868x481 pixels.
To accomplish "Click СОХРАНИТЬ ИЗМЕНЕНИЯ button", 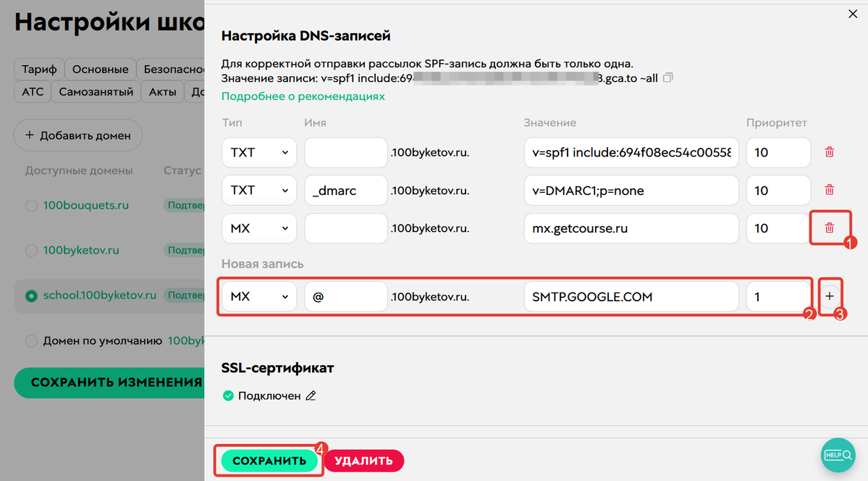I will click(109, 382).
